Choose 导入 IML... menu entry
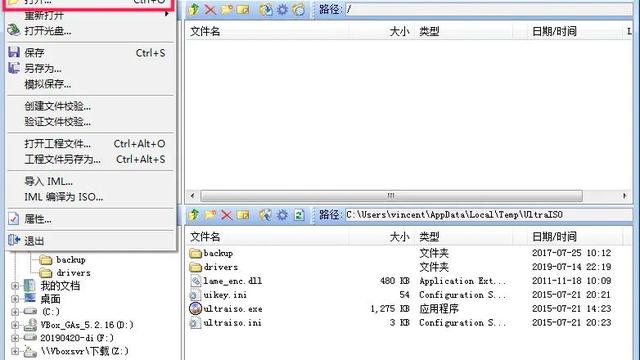Image resolution: width=640 pixels, height=360 pixels. [x=91, y=181]
